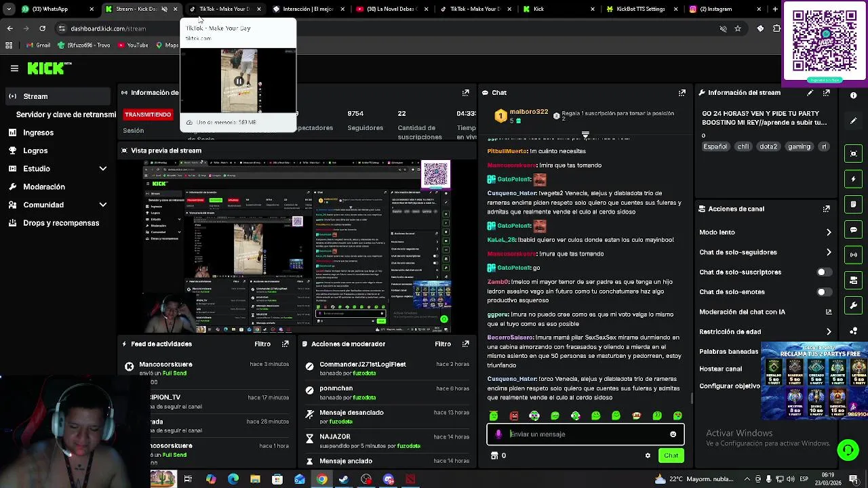The width and height of the screenshot is (868, 488).
Task: Open the YouTube bookmark
Action: point(133,45)
